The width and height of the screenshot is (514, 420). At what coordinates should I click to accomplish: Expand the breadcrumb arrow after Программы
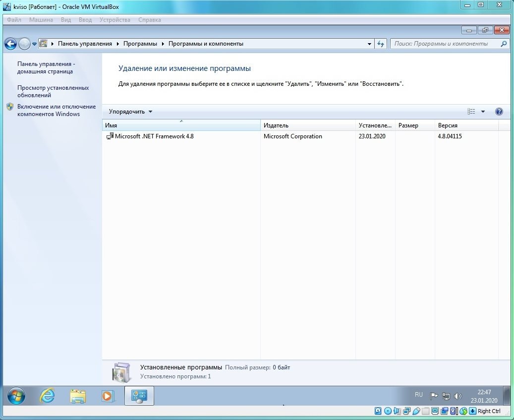[163, 44]
